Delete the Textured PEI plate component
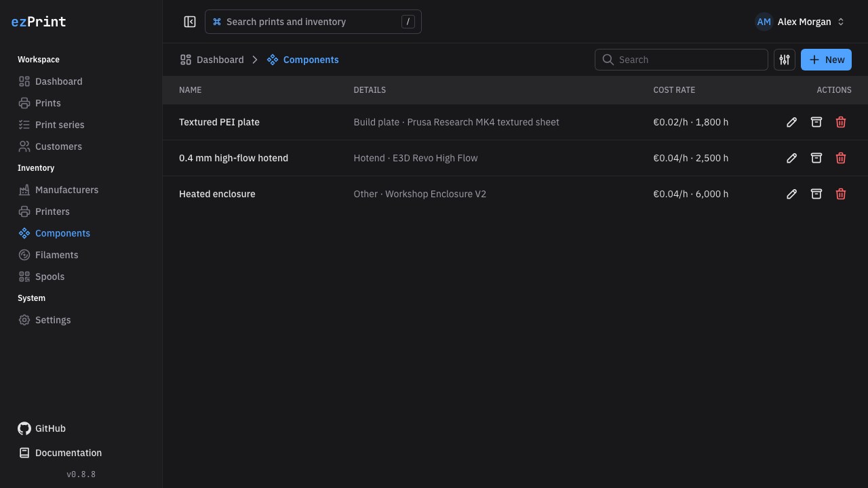868x488 pixels. click(x=841, y=122)
